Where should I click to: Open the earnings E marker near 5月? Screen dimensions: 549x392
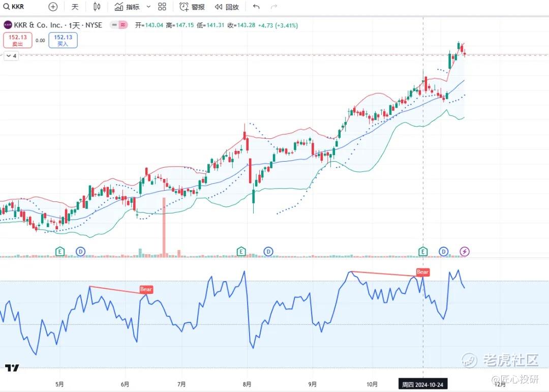60,251
